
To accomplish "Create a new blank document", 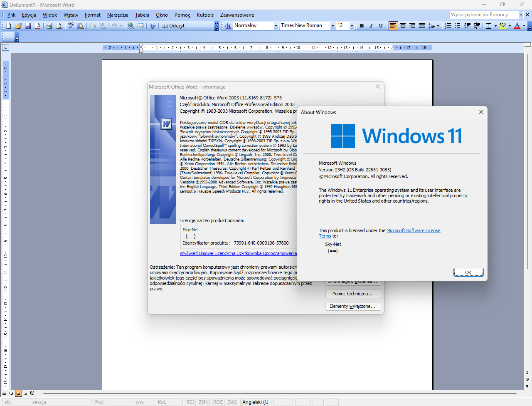I will point(8,26).
